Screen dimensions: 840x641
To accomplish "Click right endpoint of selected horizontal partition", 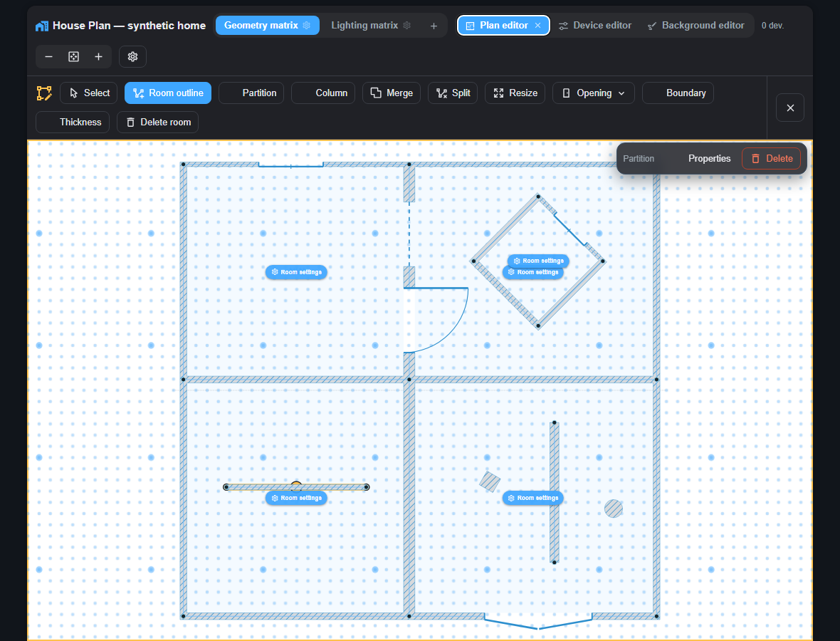I will pos(367,487).
